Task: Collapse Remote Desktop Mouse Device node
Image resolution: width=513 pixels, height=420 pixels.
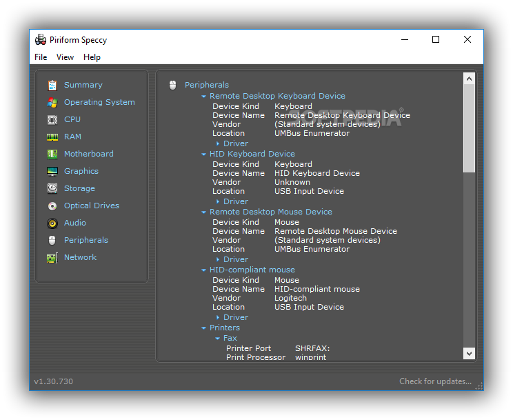Action: [x=203, y=212]
